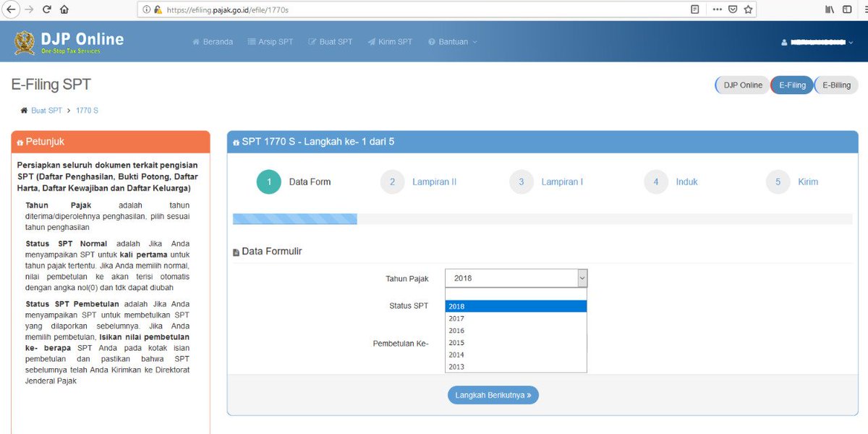
Task: Select the blank option in year list
Action: 516,294
